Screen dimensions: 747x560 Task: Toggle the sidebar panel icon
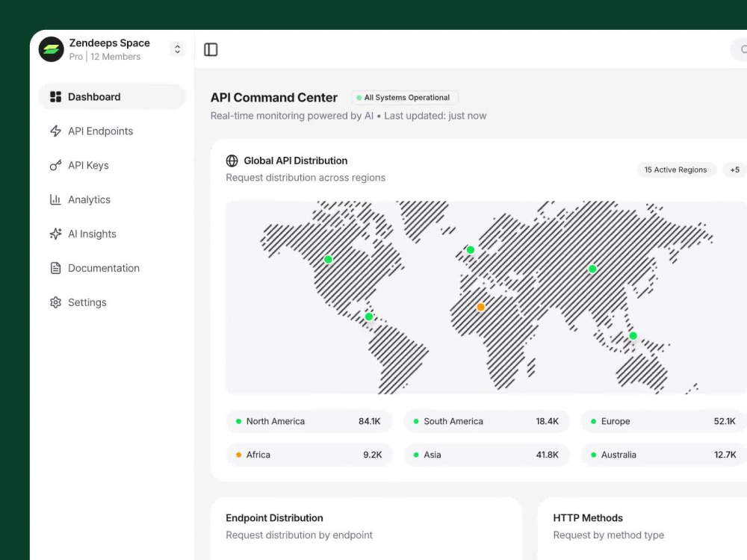211,49
